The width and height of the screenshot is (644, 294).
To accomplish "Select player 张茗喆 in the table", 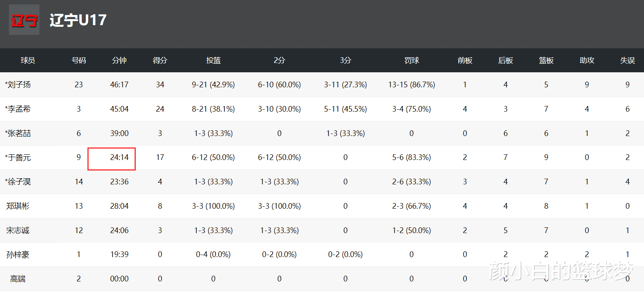I will [18, 133].
